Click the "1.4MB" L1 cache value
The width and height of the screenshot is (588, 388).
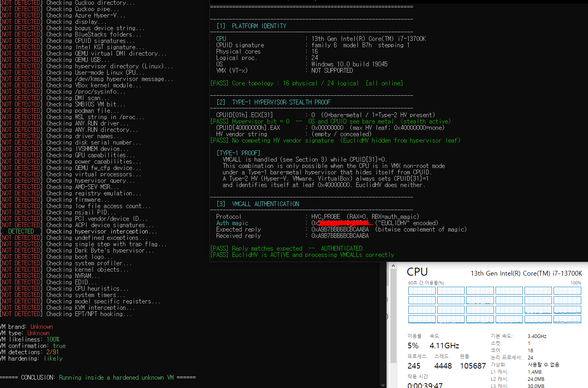(x=534, y=372)
